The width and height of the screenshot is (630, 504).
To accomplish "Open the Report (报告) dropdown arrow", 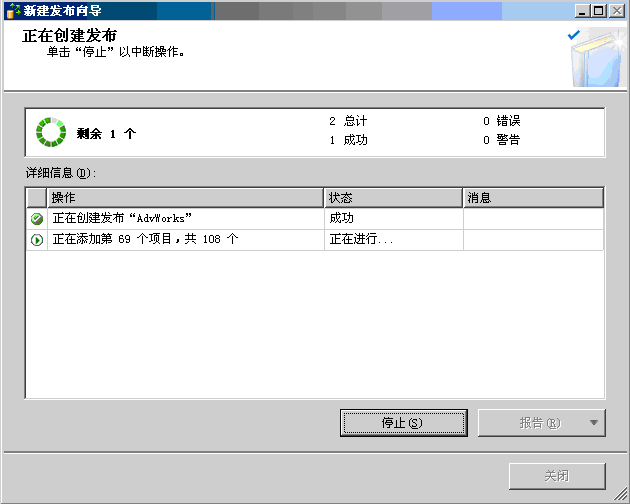I will pos(593,423).
